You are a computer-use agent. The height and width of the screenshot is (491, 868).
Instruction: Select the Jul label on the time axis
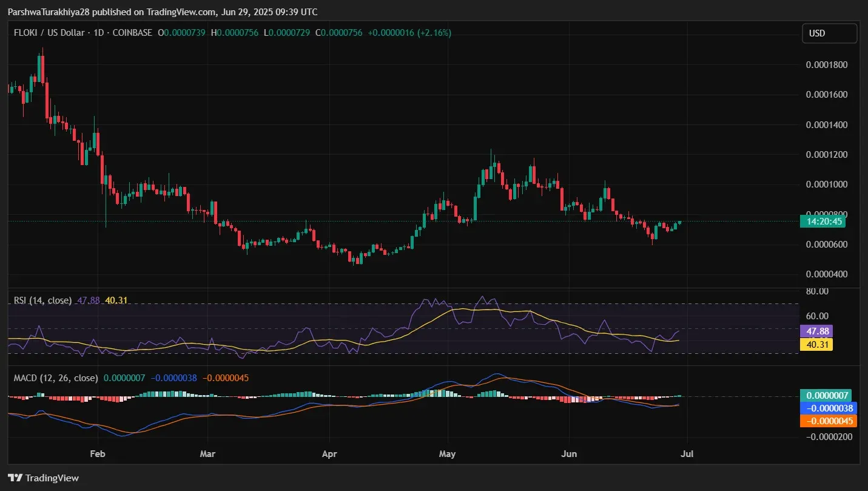coord(687,453)
